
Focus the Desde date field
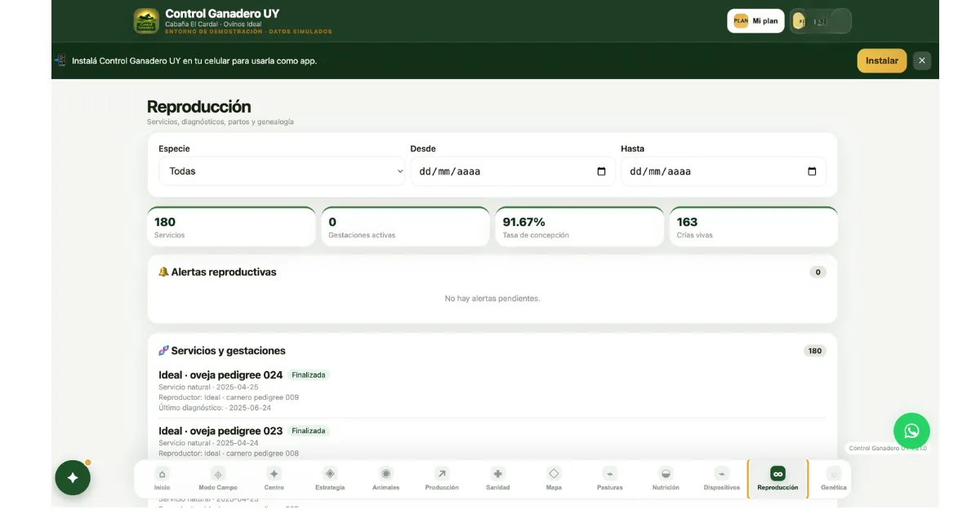point(513,171)
